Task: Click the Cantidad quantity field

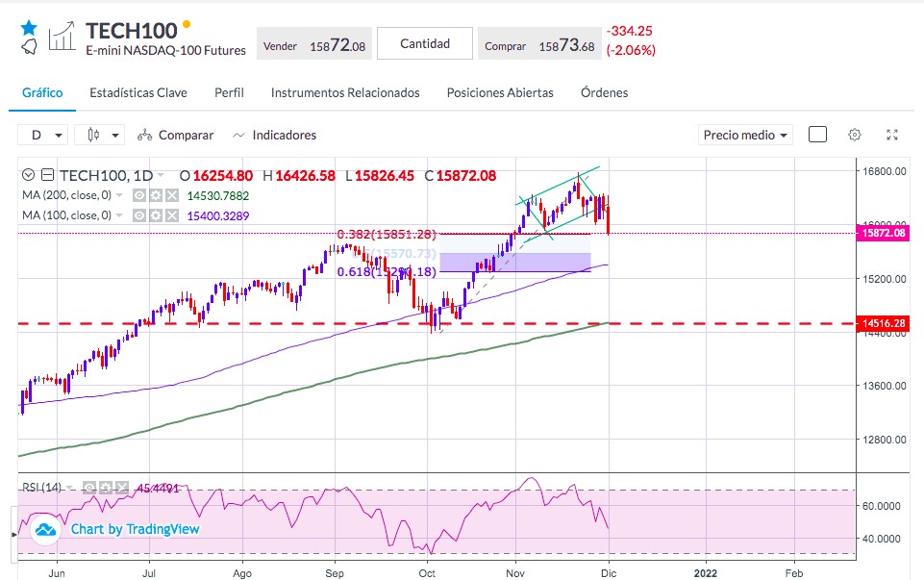Action: click(x=425, y=43)
